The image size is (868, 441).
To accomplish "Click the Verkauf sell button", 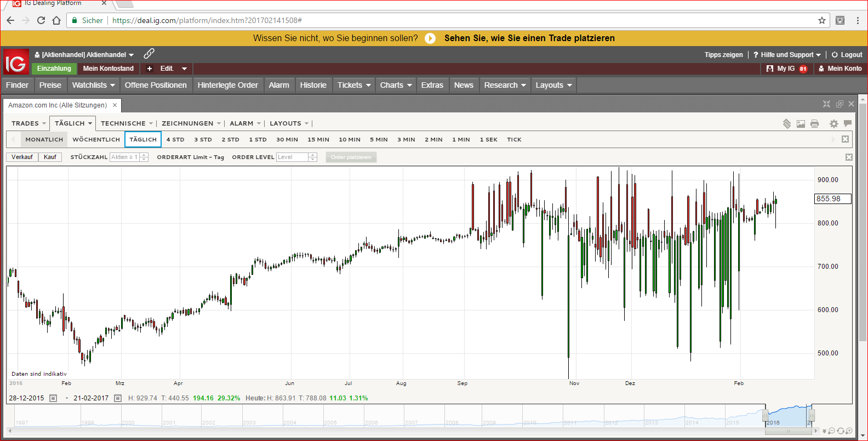I will point(22,157).
